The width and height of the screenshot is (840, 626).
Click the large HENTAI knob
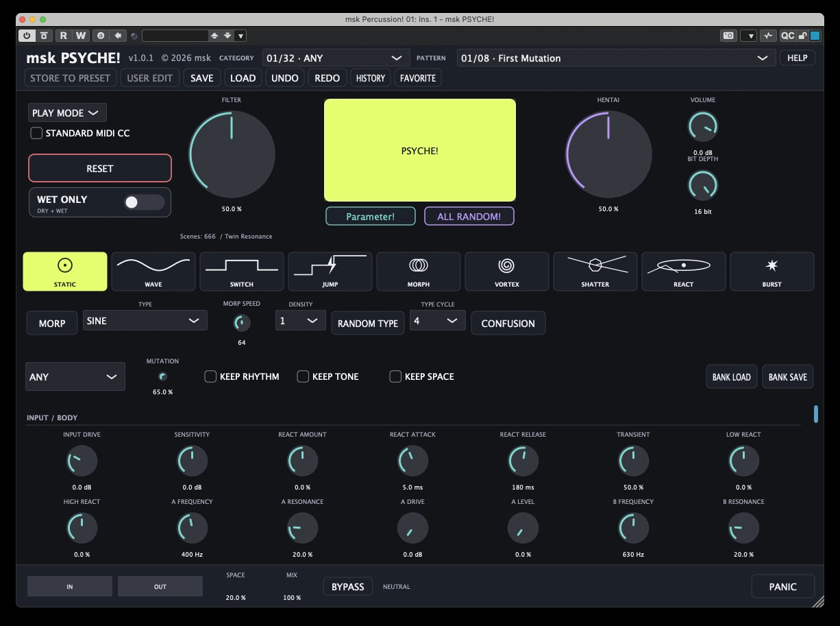[x=608, y=154]
